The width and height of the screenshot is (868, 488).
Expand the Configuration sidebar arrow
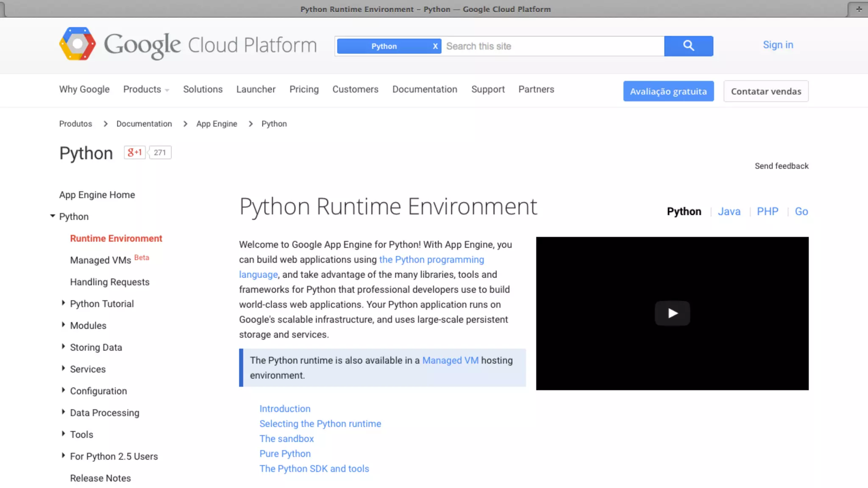63,390
